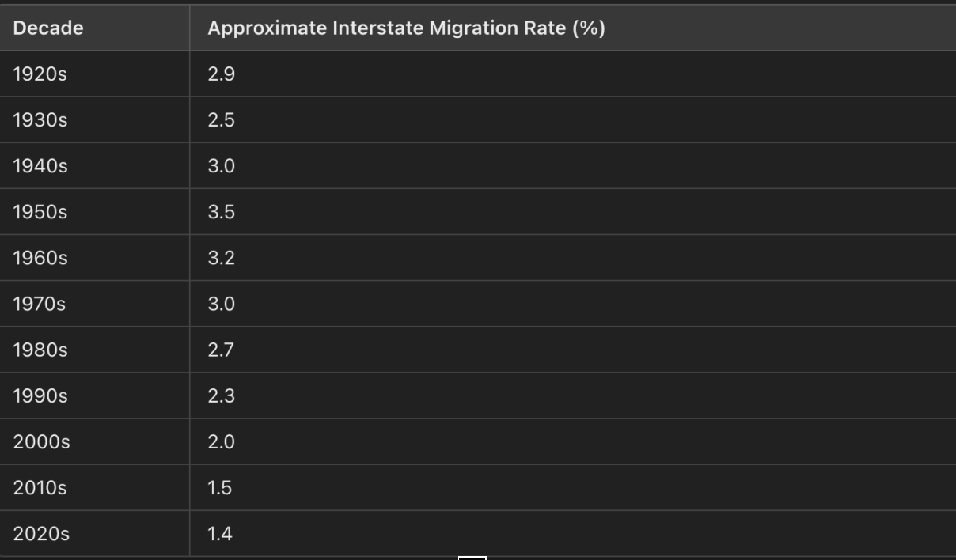This screenshot has width=956, height=560.
Task: Select the 1940s decade cell
Action: coord(40,166)
